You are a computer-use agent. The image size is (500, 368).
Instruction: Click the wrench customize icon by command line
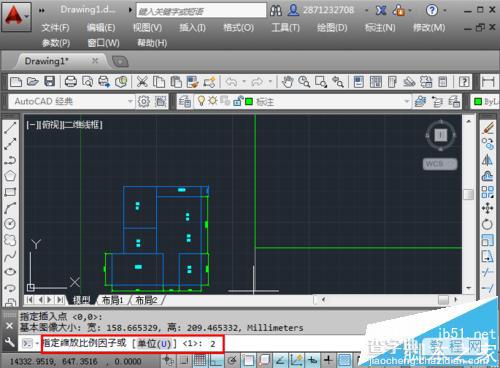pos(9,342)
